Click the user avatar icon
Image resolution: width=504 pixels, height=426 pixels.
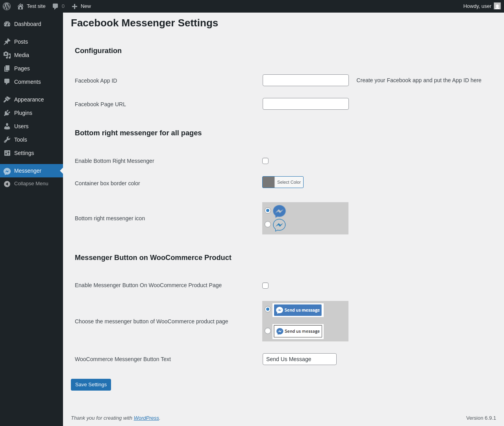pyautogui.click(x=497, y=6)
